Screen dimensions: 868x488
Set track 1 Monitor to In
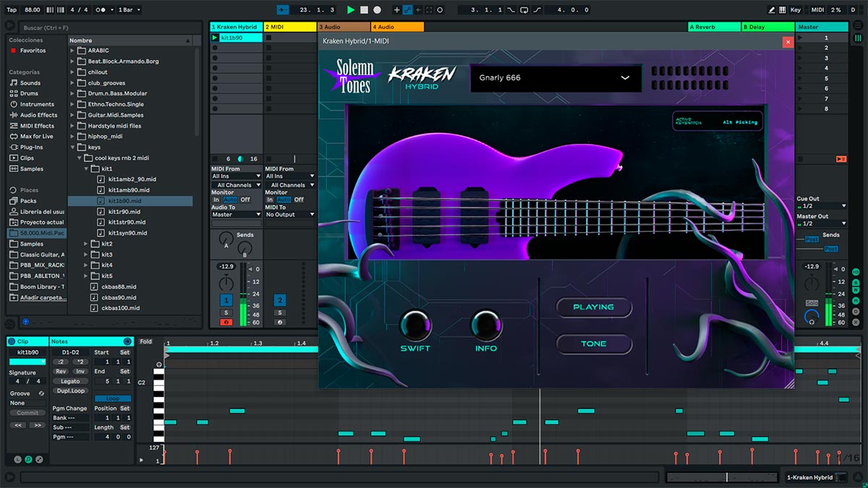point(216,200)
